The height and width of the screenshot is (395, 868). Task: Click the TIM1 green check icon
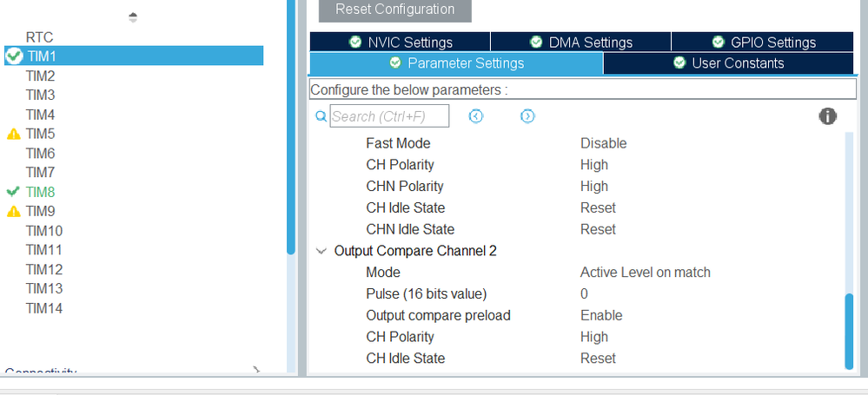14,56
